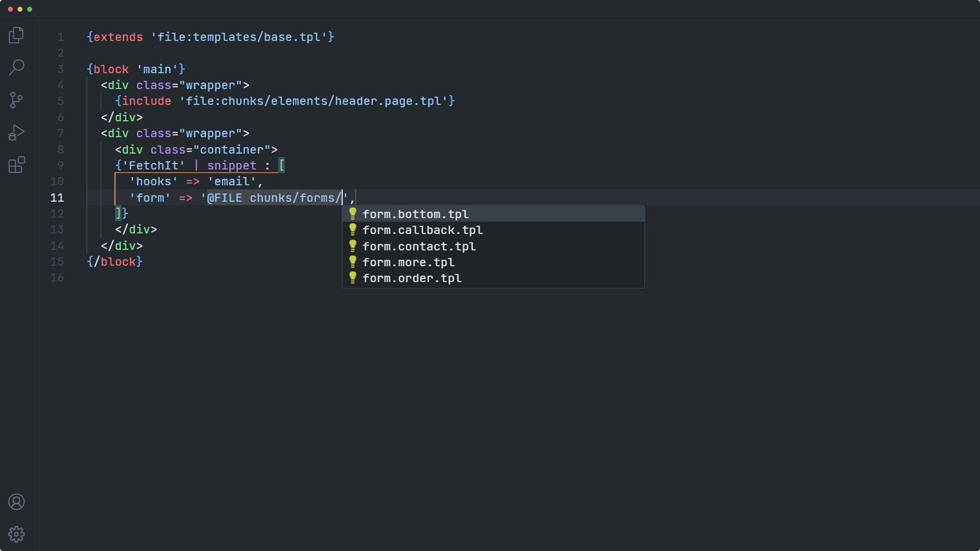The height and width of the screenshot is (551, 980).
Task: Open the Run and Debug icon
Action: point(16,132)
